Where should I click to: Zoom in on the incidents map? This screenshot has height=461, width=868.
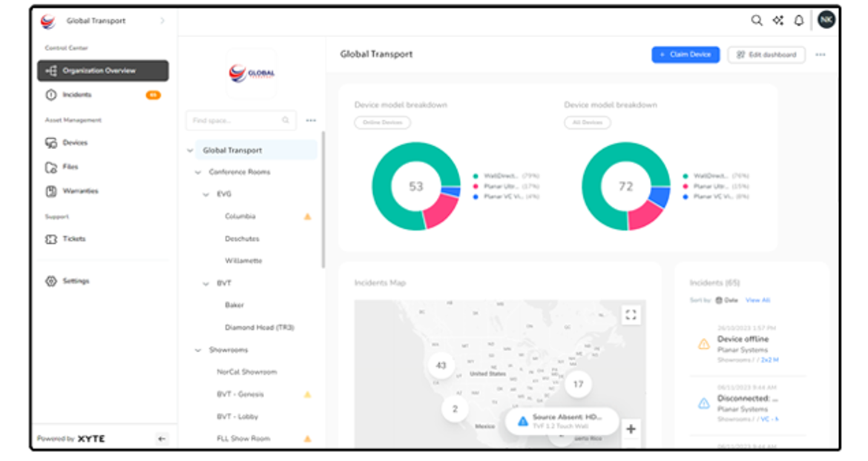point(631,429)
